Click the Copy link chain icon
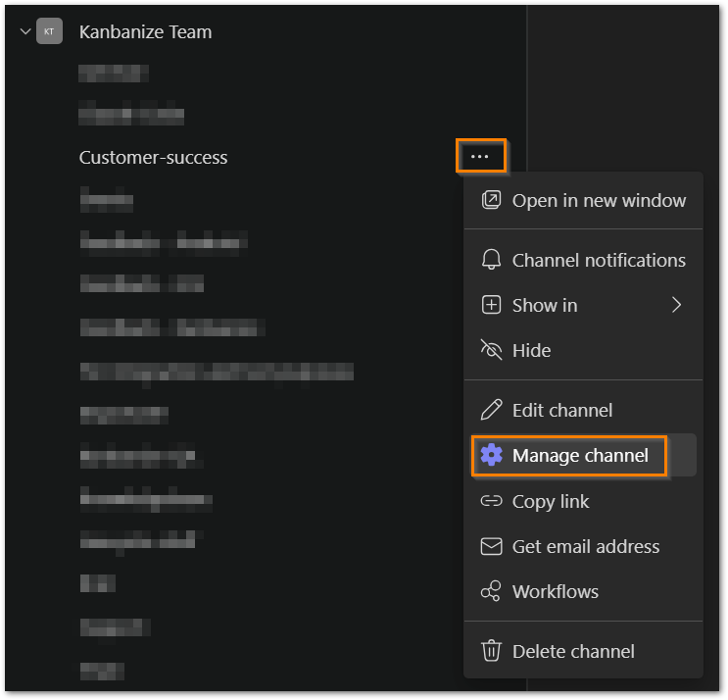The width and height of the screenshot is (728, 700). click(x=491, y=501)
